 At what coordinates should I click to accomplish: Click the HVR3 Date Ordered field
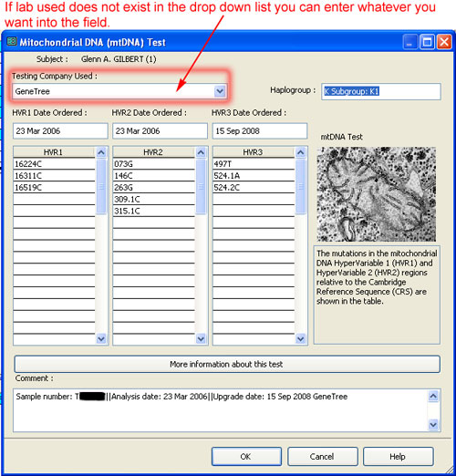pos(260,131)
